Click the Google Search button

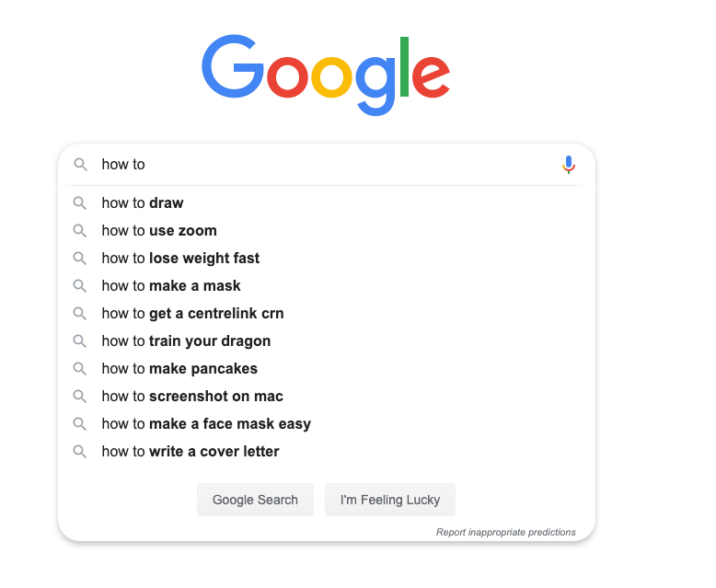point(255,500)
